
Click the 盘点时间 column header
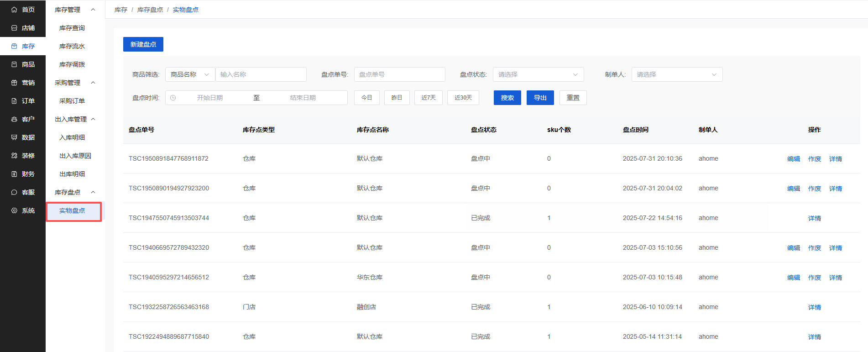click(x=636, y=130)
